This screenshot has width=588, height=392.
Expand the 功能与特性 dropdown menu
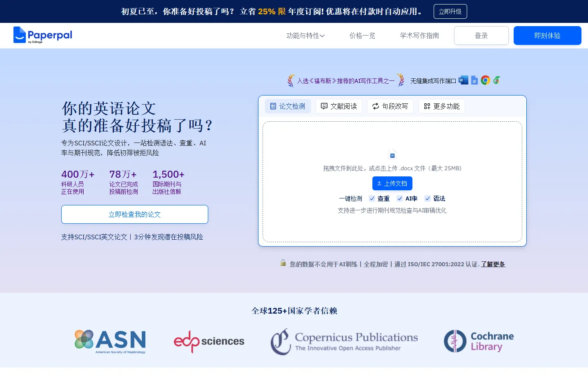pos(305,36)
